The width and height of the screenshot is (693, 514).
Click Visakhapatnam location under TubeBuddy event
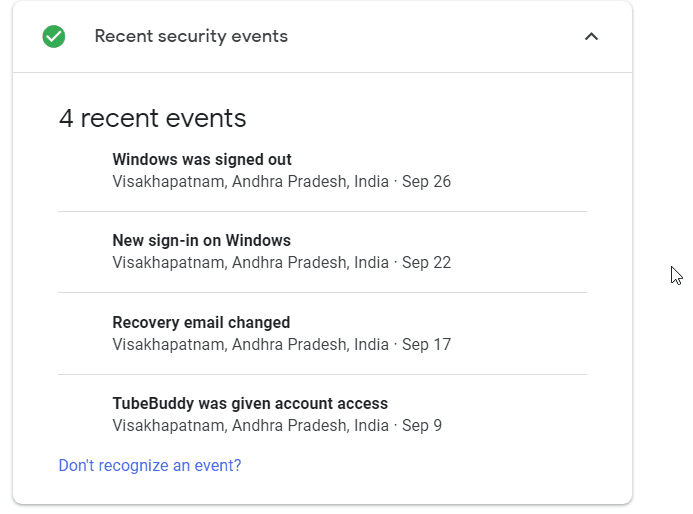[x=251, y=425]
